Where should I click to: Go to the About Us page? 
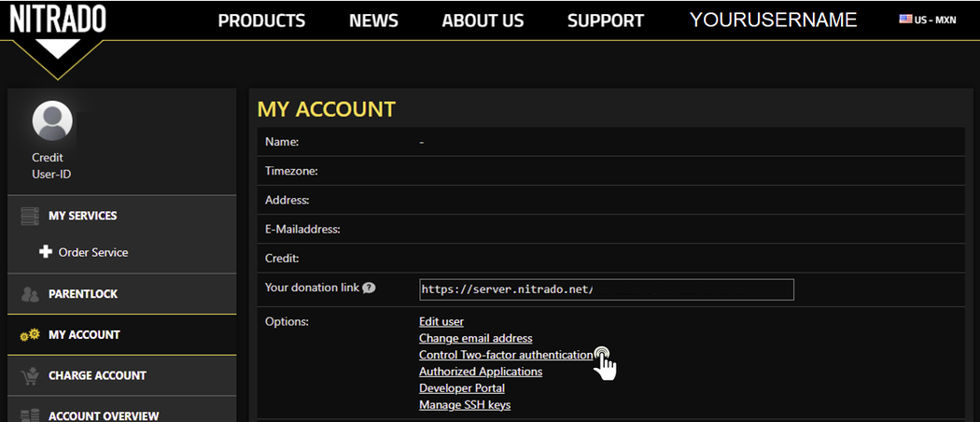pos(483,21)
